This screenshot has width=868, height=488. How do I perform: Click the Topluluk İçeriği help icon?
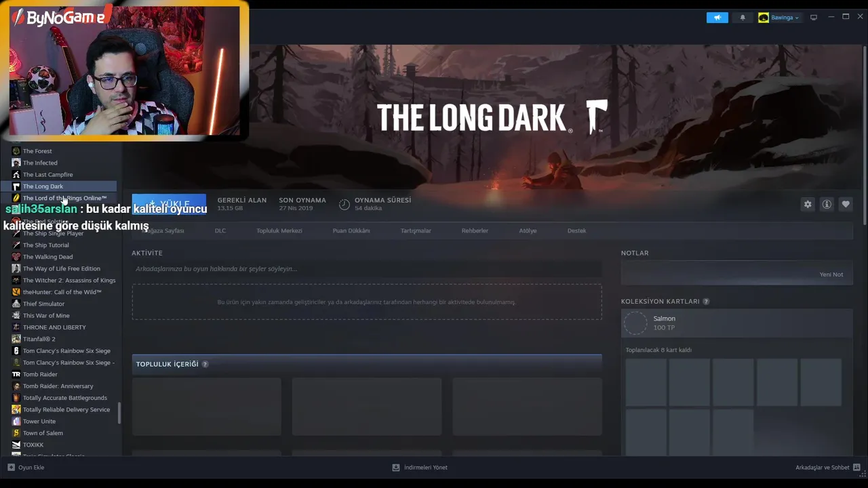click(205, 364)
